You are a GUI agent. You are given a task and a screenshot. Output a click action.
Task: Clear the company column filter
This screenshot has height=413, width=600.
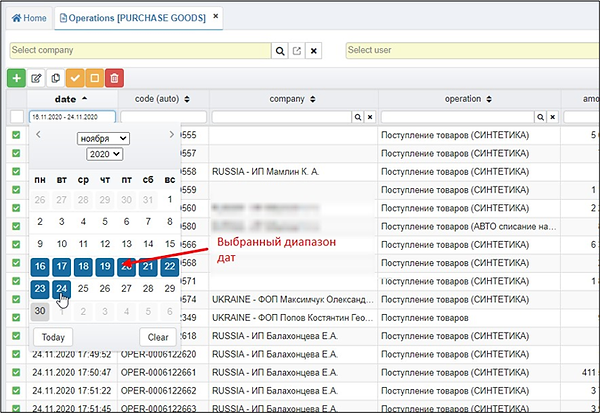(x=370, y=117)
